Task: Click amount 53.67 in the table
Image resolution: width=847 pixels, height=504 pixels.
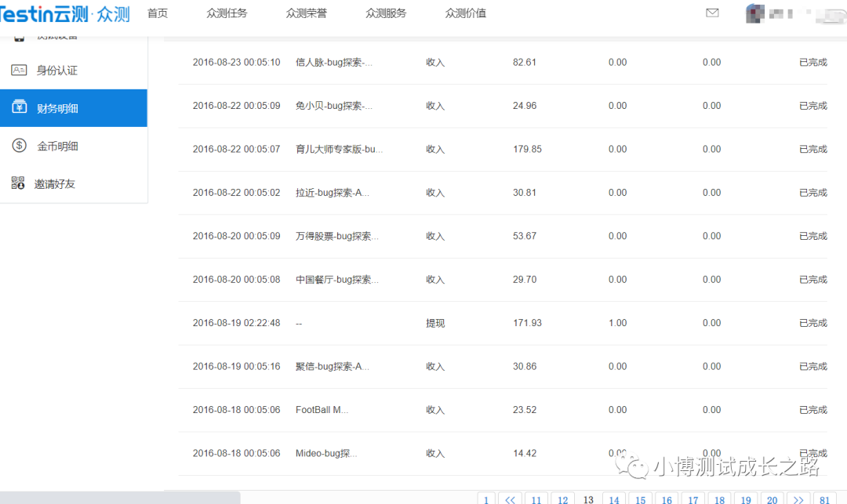Action: coord(525,236)
